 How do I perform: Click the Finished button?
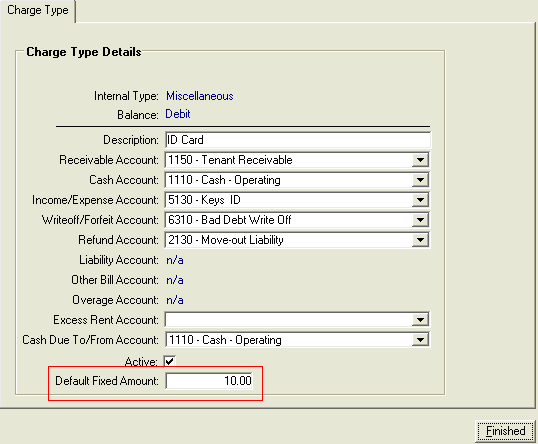coord(505,431)
